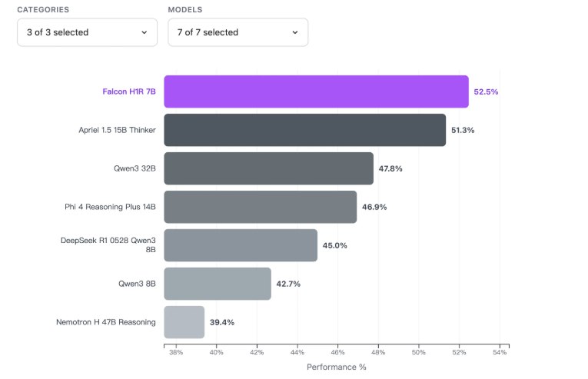Click the Nemotron H 47B Reasoning label
This screenshot has height=379, width=588.
106,322
